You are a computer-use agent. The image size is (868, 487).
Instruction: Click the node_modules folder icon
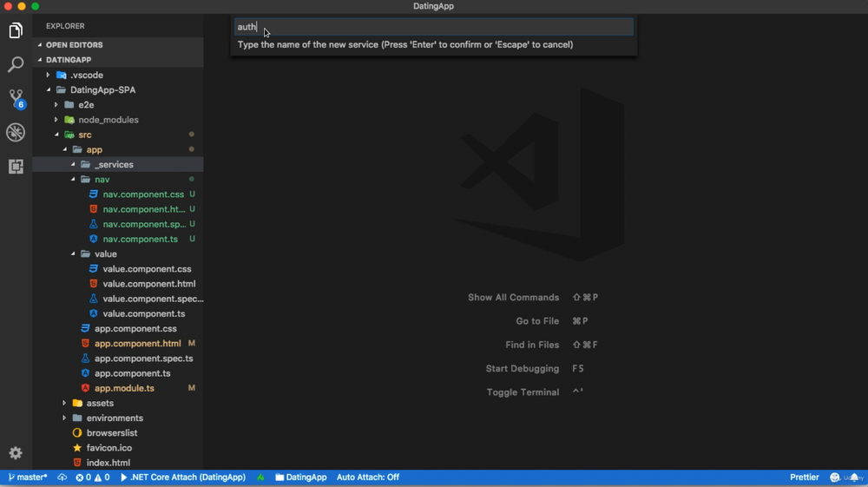(x=69, y=120)
